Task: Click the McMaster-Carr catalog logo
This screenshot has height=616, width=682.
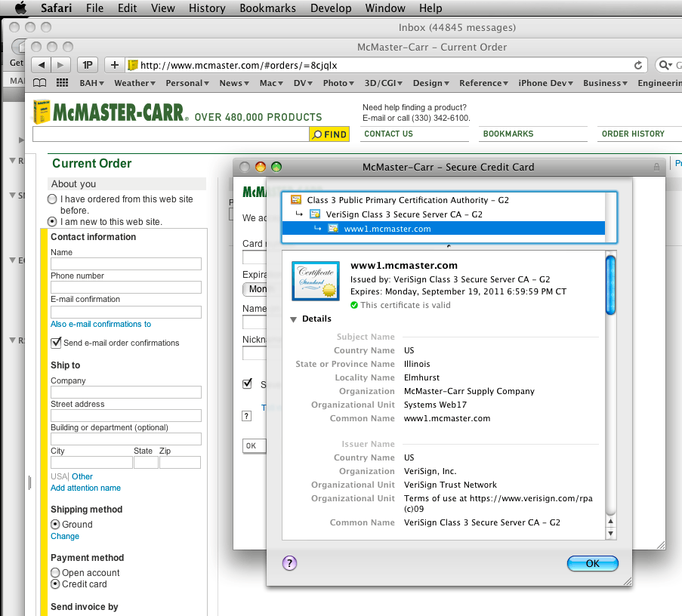Action: tap(42, 112)
